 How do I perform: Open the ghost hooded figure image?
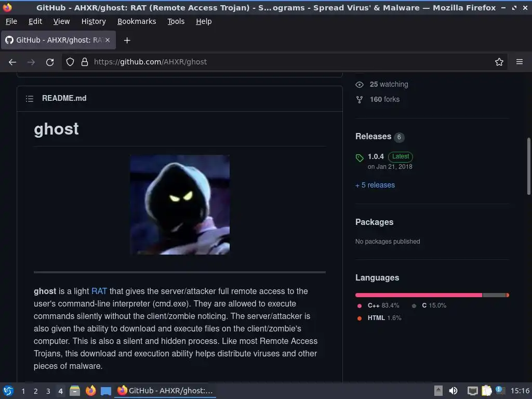(179, 205)
